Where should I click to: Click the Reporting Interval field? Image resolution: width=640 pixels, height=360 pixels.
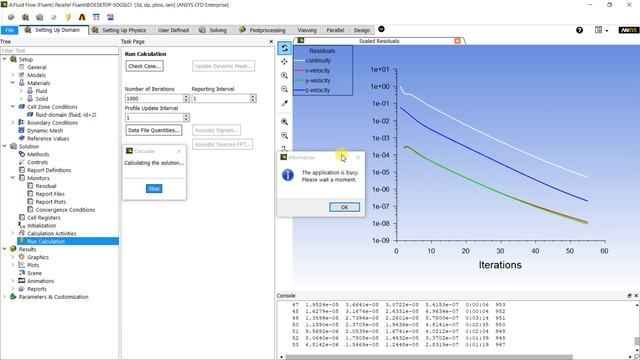[x=221, y=98]
